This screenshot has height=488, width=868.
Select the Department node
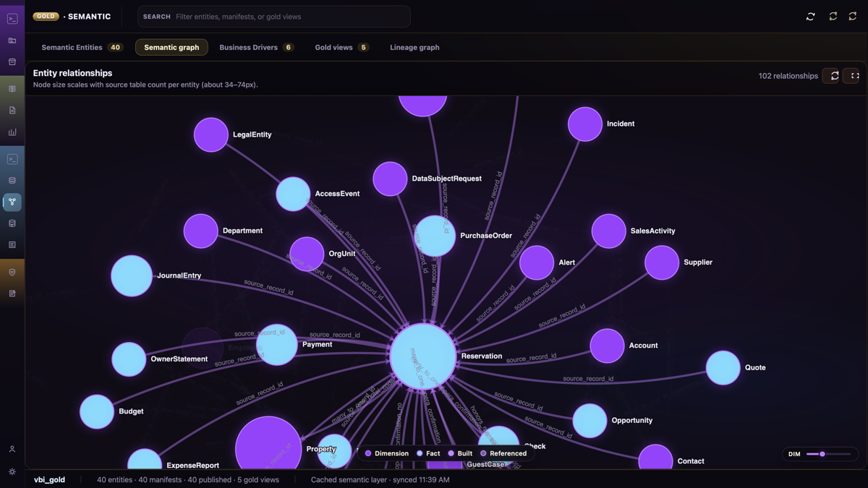coord(200,231)
